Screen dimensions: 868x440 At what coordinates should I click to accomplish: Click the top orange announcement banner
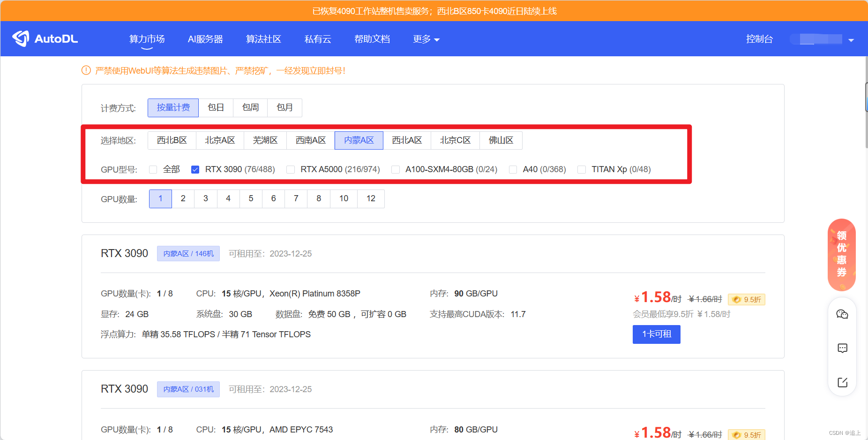coord(434,11)
